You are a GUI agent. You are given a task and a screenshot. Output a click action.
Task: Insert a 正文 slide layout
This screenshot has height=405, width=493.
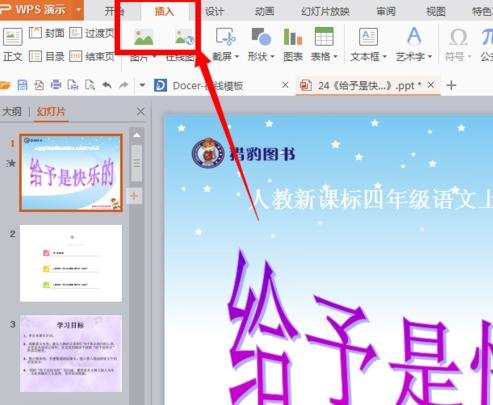pos(13,45)
